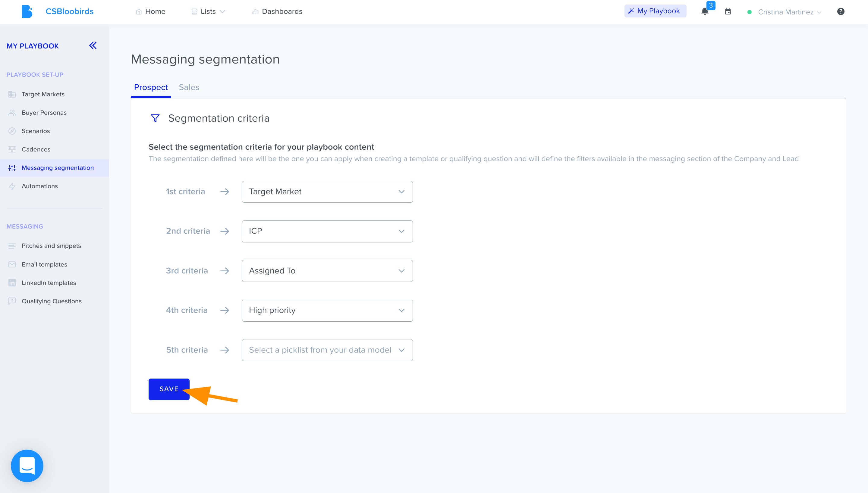Click the Segmentation criteria funnel icon
Image resolution: width=868 pixels, height=493 pixels.
pos(155,118)
